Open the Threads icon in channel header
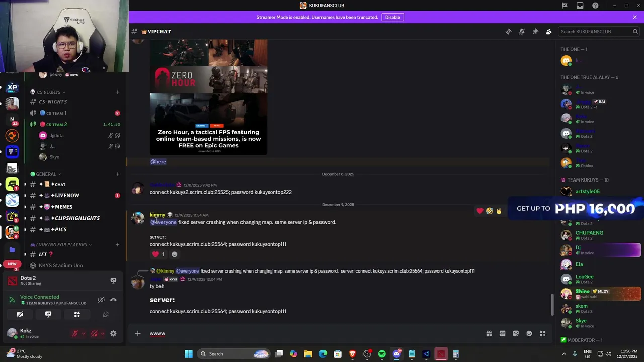 [508, 31]
